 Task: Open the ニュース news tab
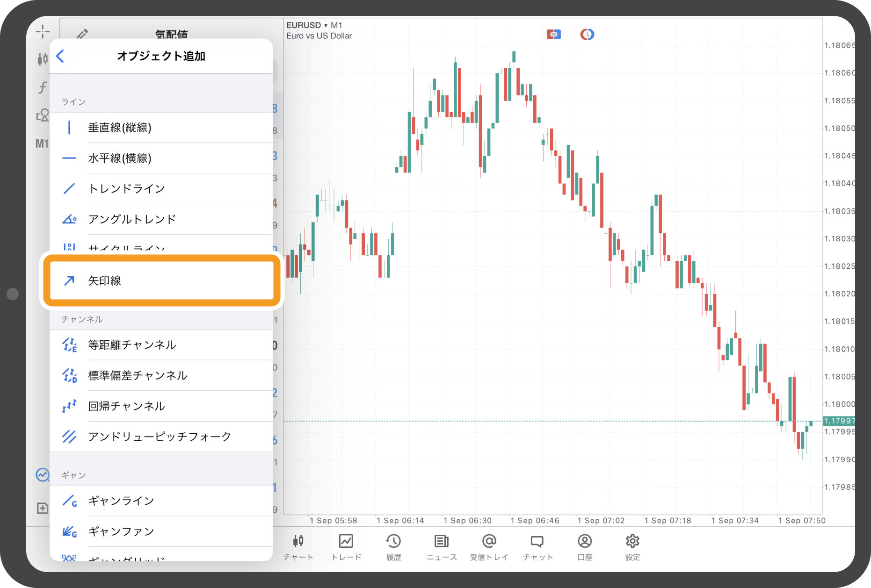coord(442,547)
